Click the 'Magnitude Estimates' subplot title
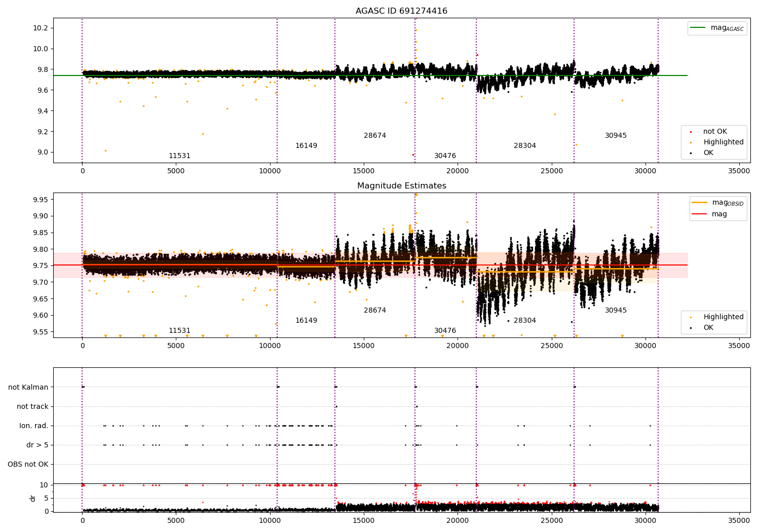Screen dimensions: 760x532 402,186
